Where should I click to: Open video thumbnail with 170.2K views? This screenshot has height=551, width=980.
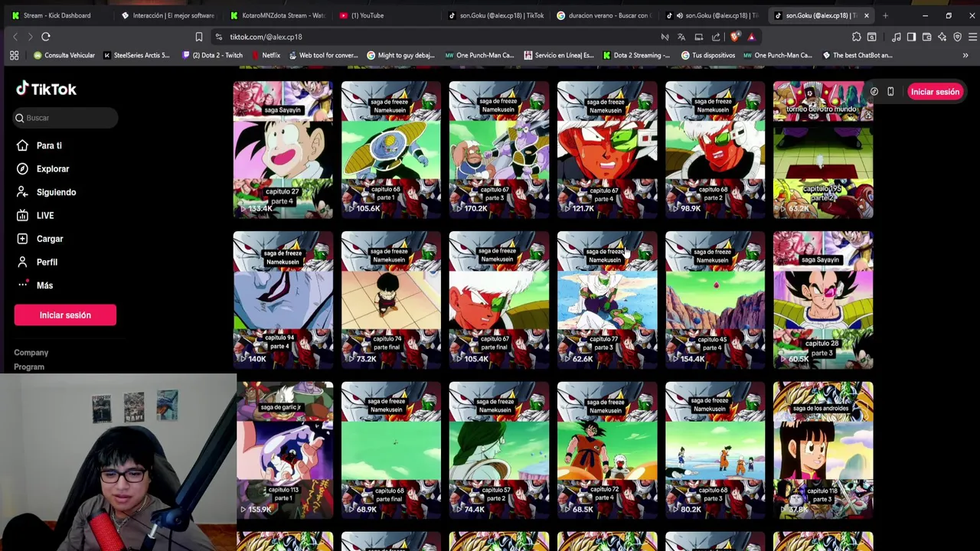[x=498, y=150]
